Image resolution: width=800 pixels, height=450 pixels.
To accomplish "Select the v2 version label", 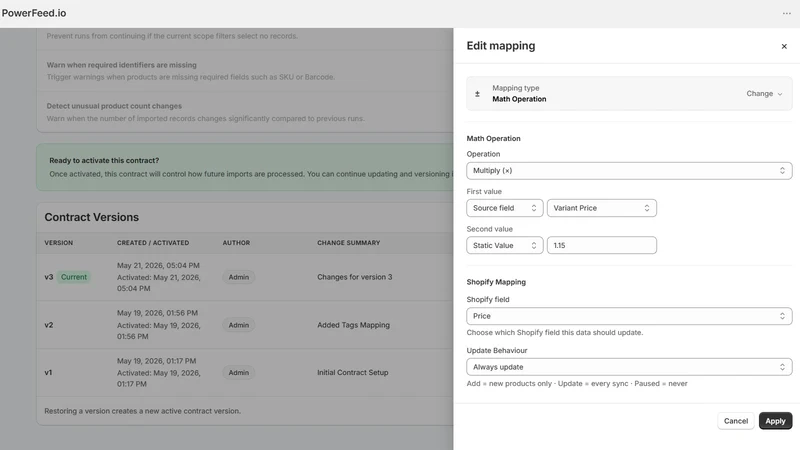I will pyautogui.click(x=48, y=325).
